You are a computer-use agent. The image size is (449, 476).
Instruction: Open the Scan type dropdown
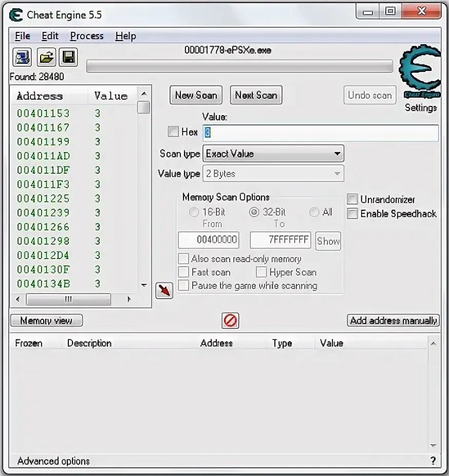[x=273, y=154]
